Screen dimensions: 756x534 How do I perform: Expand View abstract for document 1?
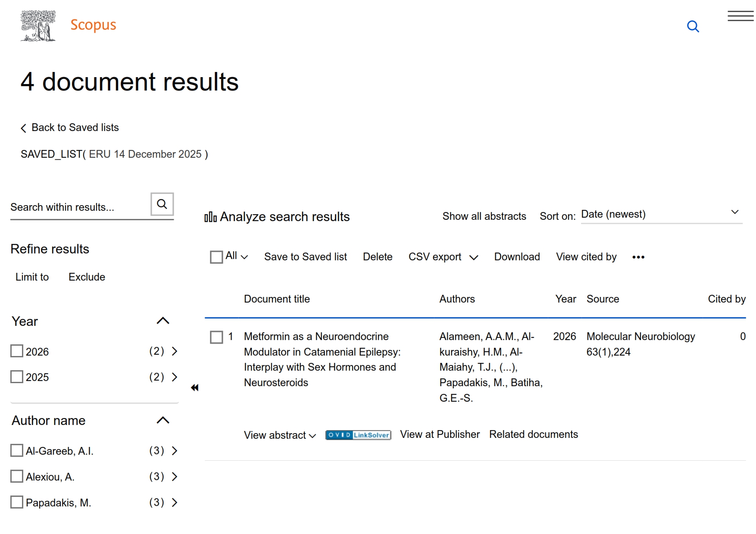pos(280,435)
